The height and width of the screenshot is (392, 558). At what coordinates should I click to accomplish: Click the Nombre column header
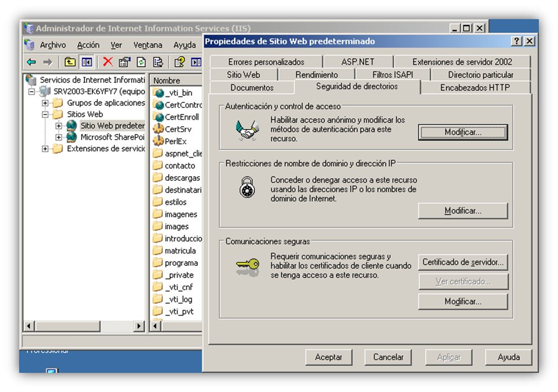tap(176, 81)
